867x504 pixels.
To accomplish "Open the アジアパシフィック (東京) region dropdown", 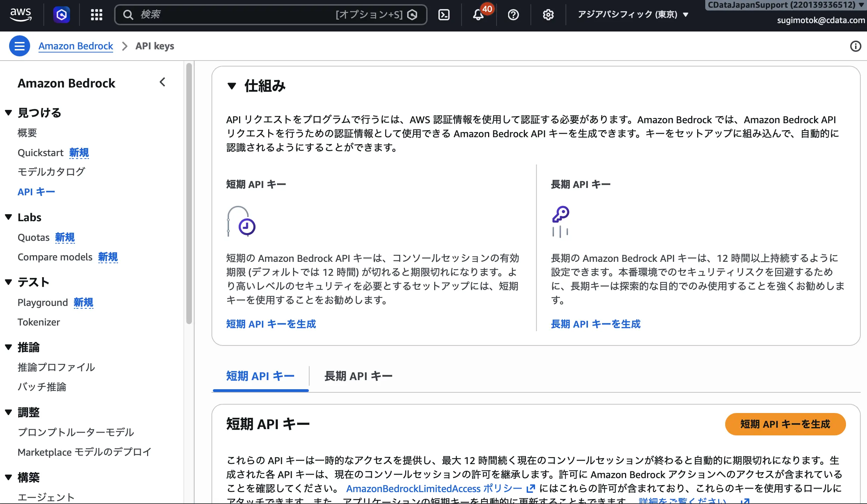I will pyautogui.click(x=633, y=15).
